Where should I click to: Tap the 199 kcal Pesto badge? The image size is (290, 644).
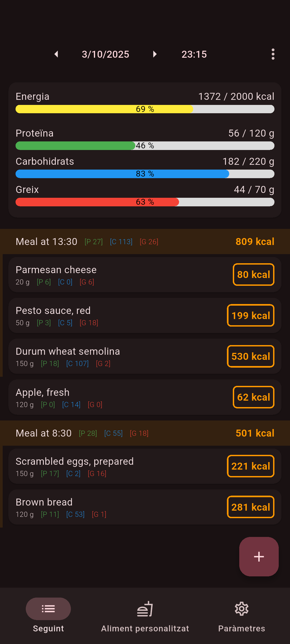(251, 315)
